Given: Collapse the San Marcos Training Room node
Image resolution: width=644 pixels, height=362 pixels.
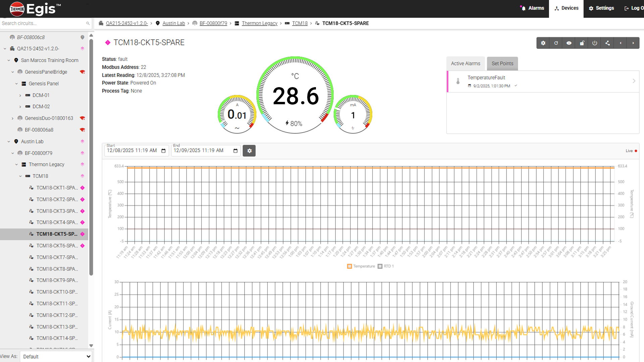Looking at the screenshot, I should 9,60.
